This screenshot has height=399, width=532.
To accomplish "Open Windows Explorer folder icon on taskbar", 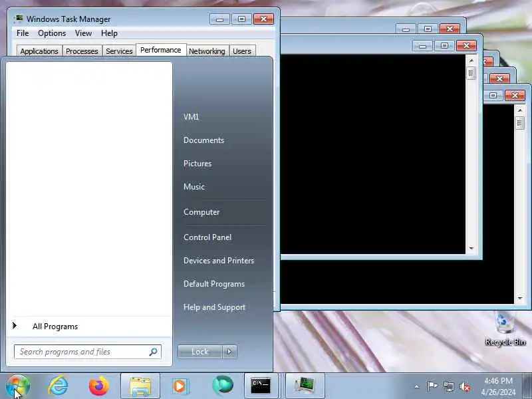I will pyautogui.click(x=140, y=386).
